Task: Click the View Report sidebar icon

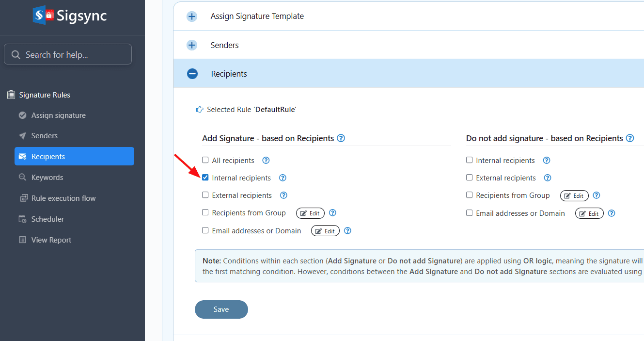Action: pos(22,240)
